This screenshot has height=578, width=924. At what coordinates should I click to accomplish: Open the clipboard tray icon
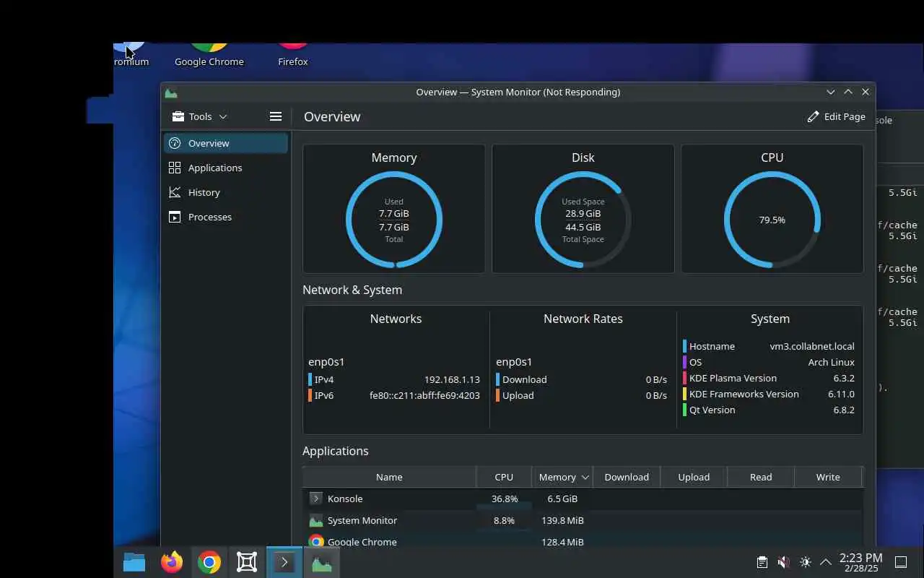click(x=762, y=562)
